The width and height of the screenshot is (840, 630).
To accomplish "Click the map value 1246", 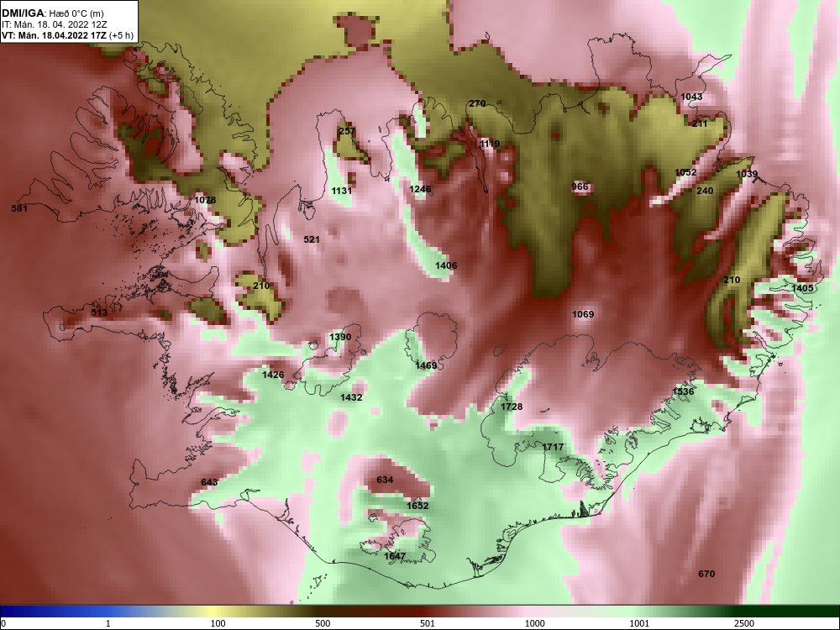I will click(420, 188).
